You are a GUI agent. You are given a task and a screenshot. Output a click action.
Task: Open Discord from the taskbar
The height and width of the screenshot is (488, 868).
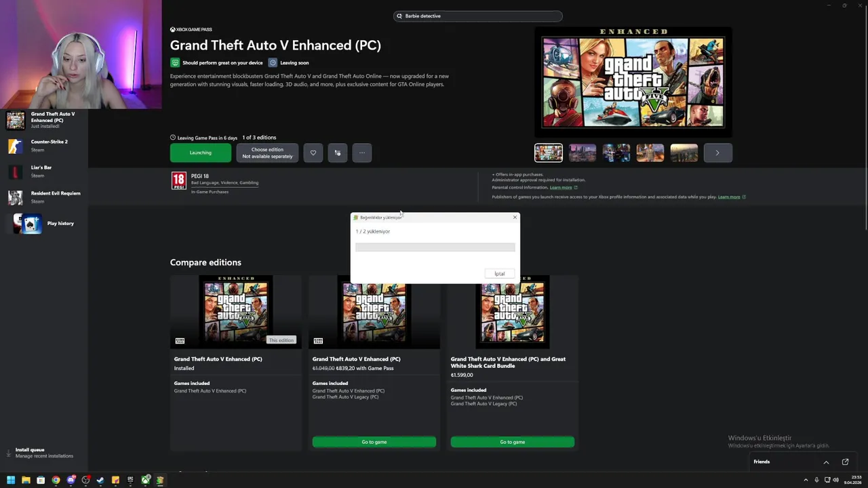pyautogui.click(x=71, y=480)
